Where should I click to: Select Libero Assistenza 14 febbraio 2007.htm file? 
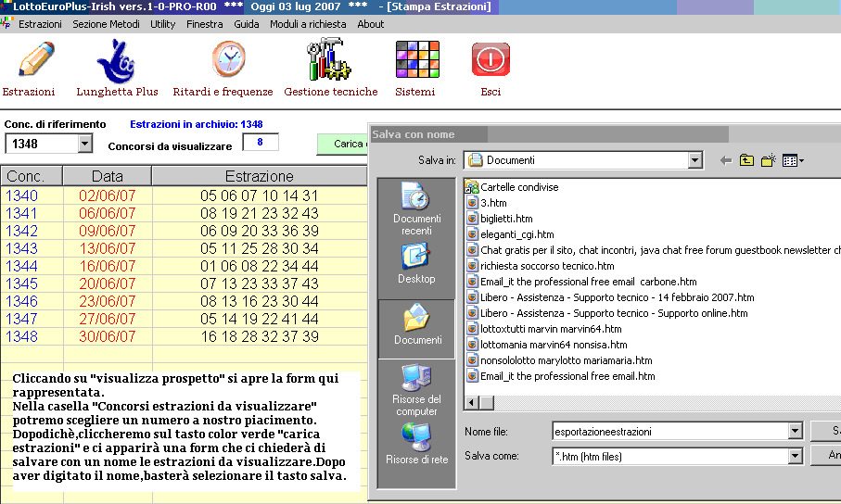tap(610, 297)
